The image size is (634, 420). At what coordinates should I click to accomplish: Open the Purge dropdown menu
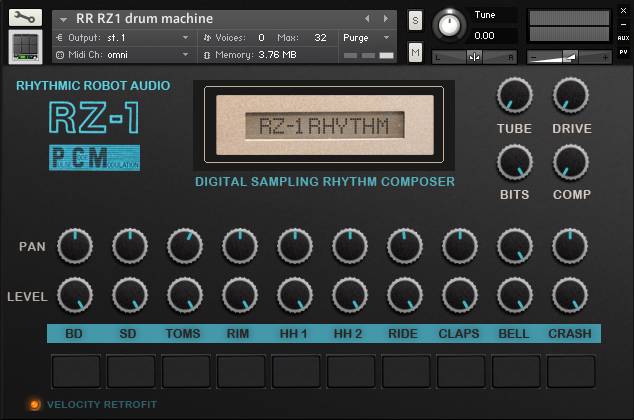366,38
